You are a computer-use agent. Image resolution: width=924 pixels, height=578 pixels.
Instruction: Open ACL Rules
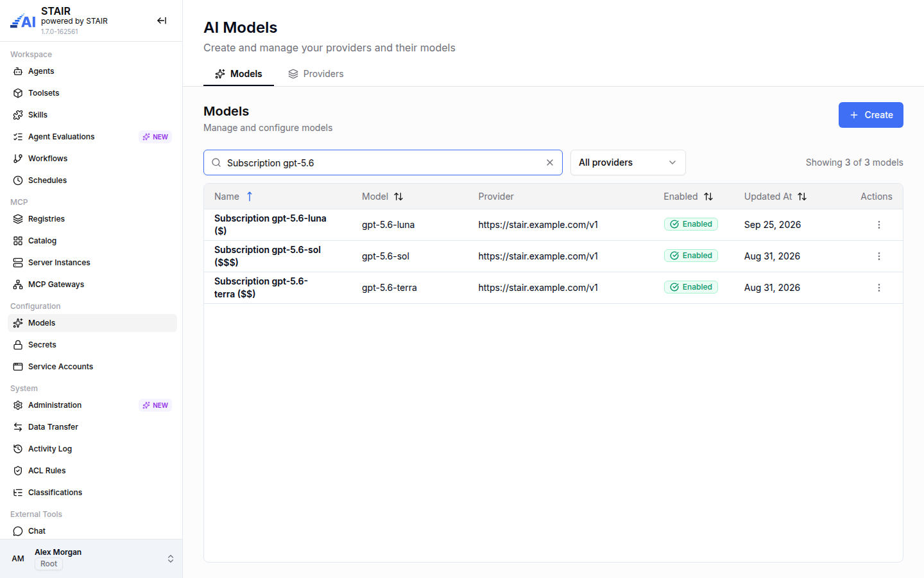point(92,471)
